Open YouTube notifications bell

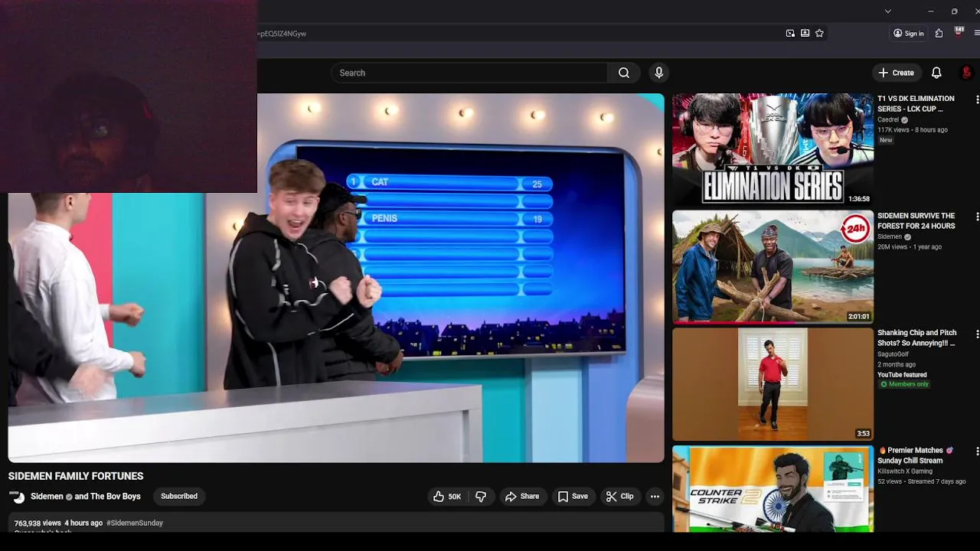point(936,73)
